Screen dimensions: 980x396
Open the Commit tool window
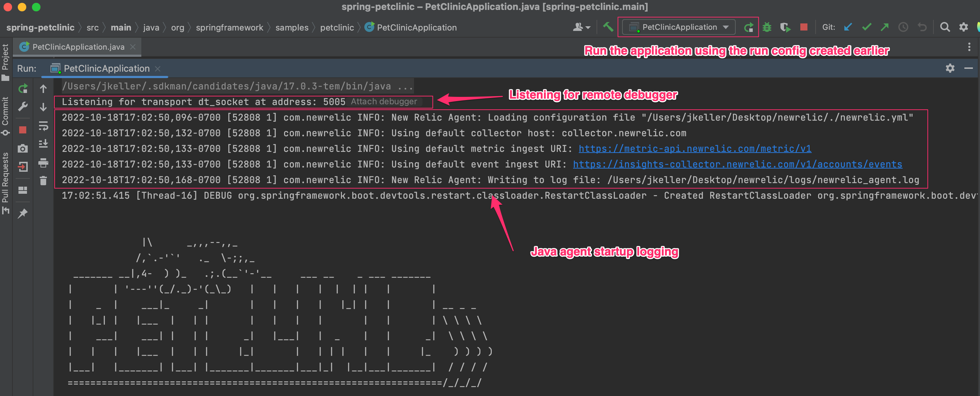tap(5, 116)
